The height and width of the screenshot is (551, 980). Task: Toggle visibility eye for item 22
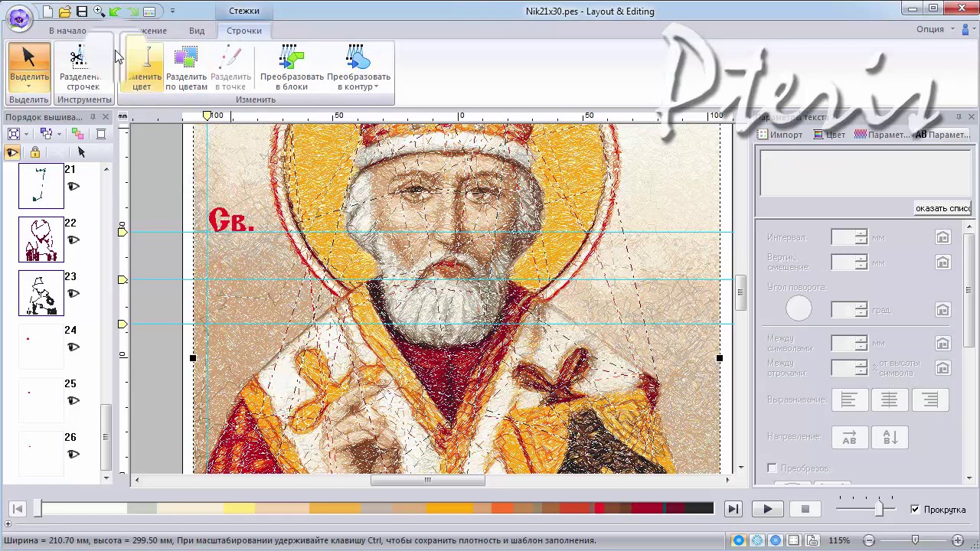pyautogui.click(x=73, y=240)
